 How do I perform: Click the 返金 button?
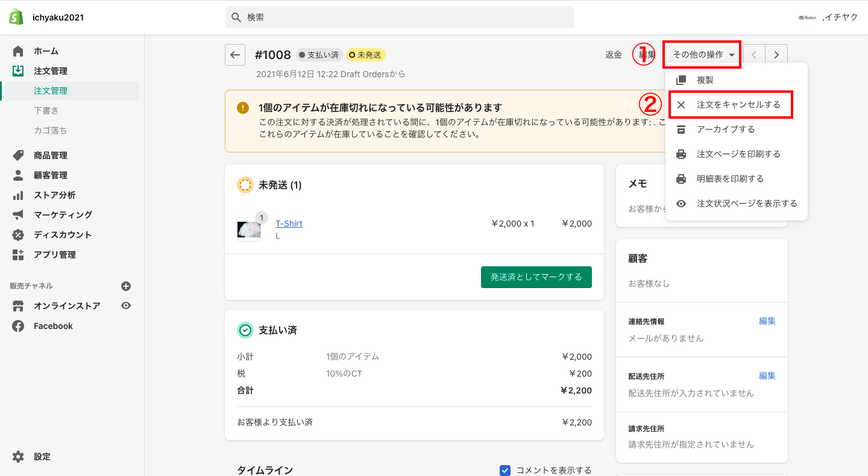coord(614,55)
